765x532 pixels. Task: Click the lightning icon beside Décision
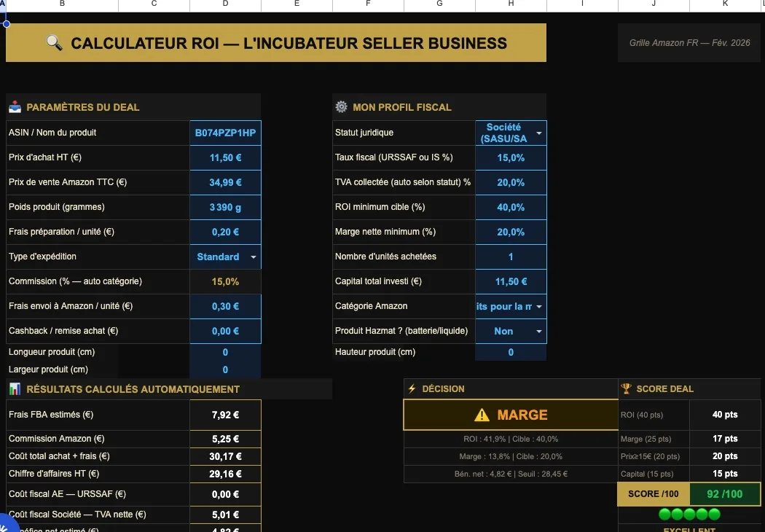pos(412,388)
